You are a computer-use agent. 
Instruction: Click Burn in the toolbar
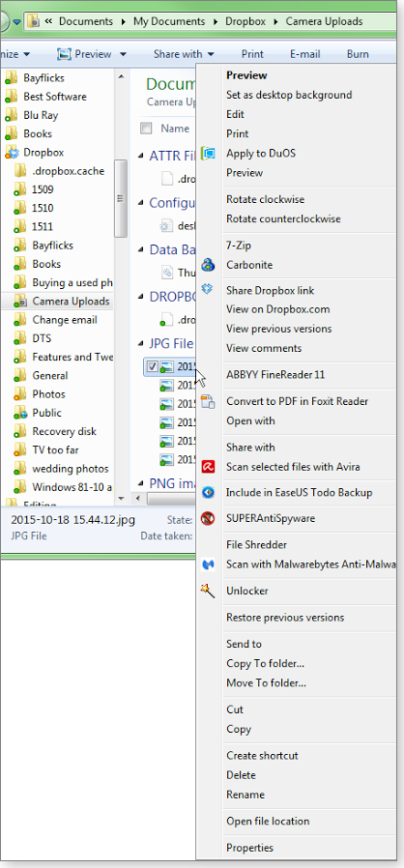(358, 54)
